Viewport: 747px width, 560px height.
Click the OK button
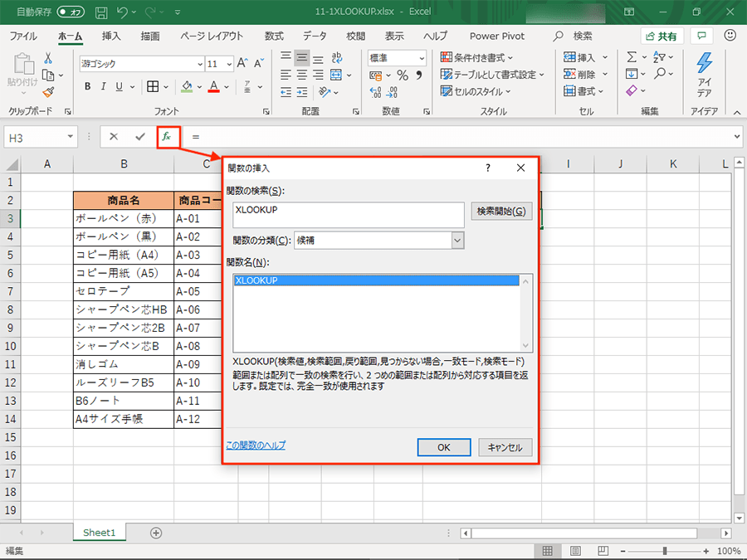click(x=444, y=447)
